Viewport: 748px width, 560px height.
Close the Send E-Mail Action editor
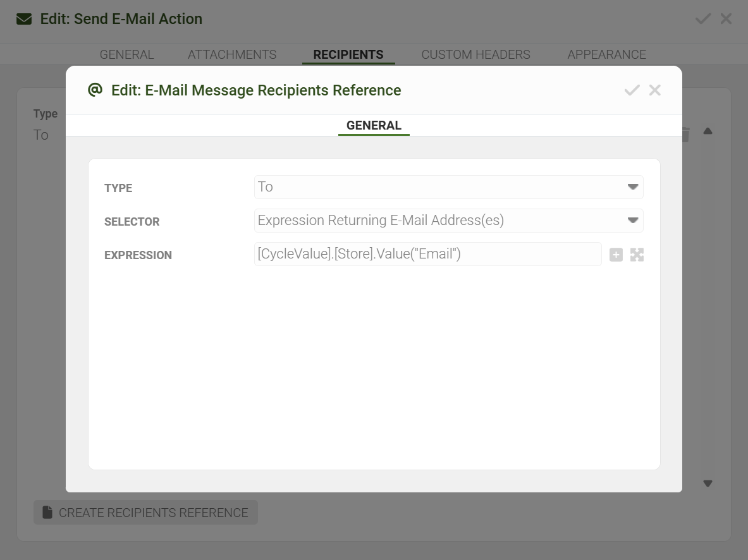[x=726, y=19]
